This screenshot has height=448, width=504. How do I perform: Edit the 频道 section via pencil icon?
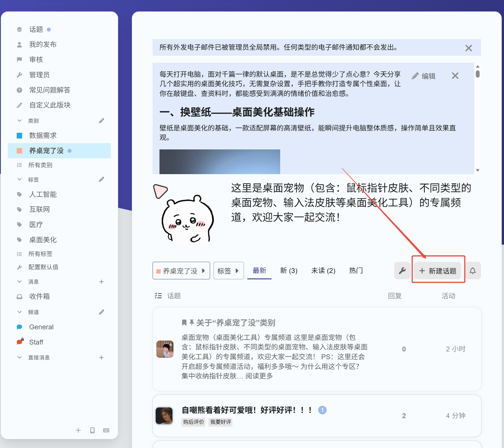pos(101,312)
